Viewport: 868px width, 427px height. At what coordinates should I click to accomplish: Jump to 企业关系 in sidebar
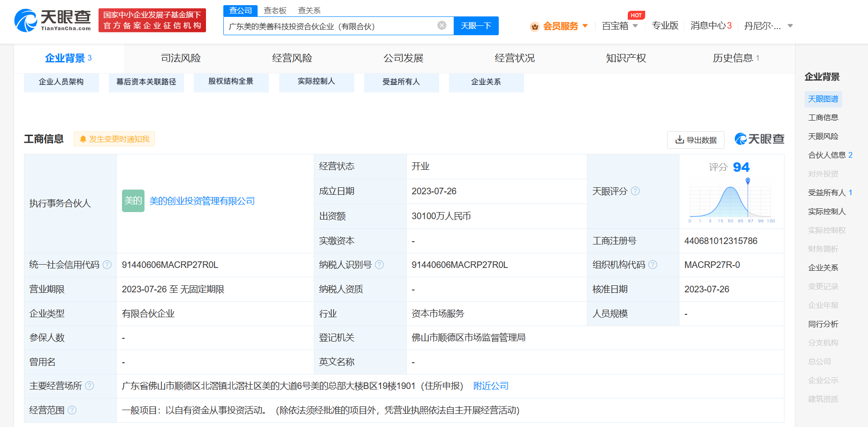click(x=823, y=268)
